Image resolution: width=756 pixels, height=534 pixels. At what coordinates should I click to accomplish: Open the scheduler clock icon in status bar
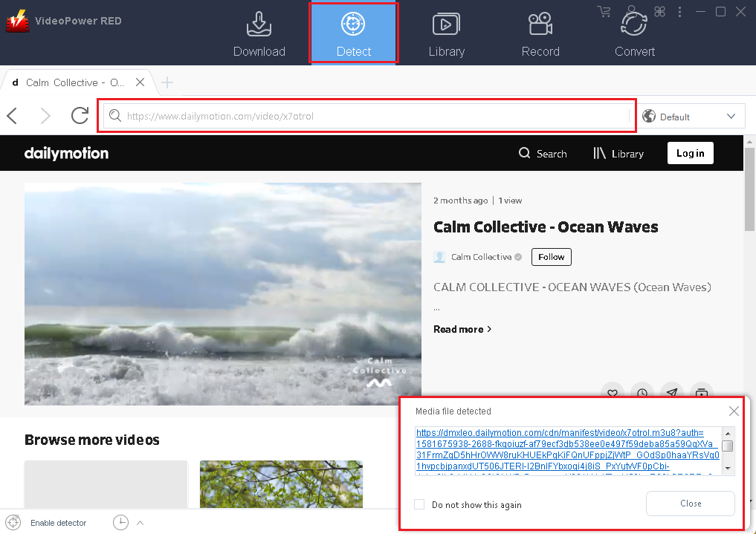pos(120,523)
